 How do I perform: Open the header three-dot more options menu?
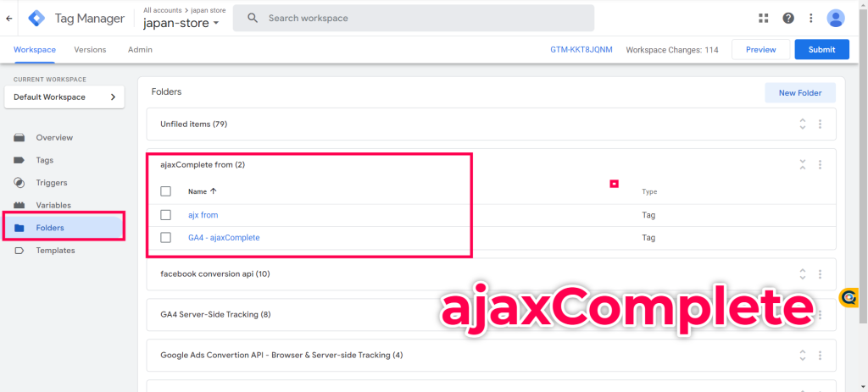[x=811, y=19]
